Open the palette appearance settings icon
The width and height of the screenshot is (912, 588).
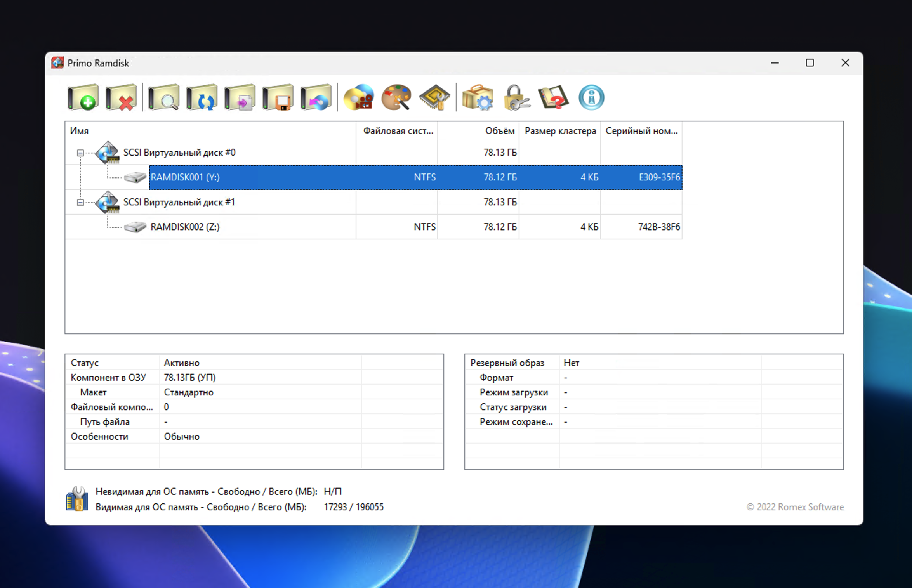(396, 97)
